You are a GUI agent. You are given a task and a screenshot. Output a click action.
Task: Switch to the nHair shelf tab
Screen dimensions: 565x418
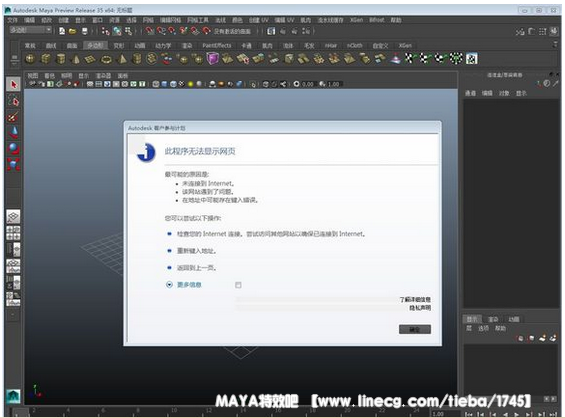pos(330,45)
